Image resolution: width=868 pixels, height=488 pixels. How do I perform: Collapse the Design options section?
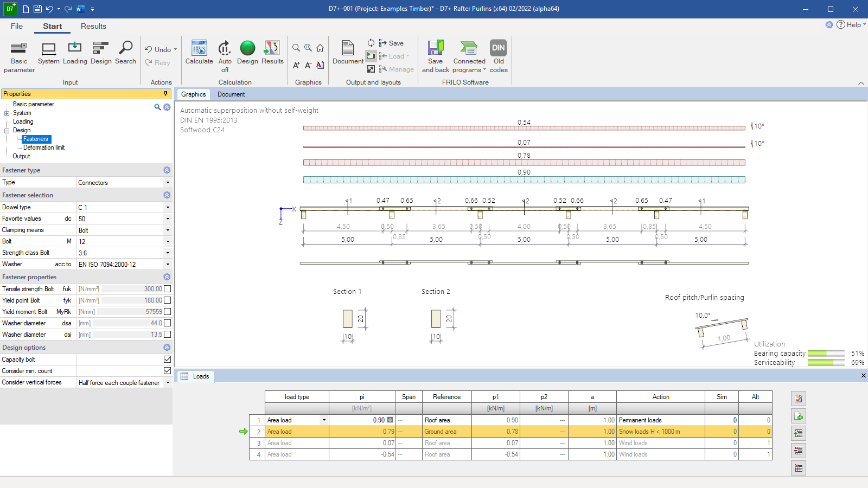pyautogui.click(x=167, y=348)
